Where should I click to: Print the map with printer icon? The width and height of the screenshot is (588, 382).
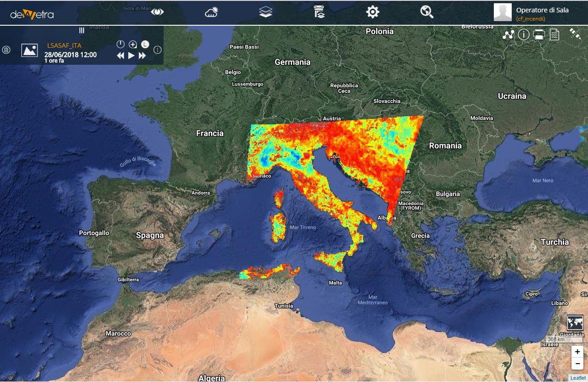539,34
